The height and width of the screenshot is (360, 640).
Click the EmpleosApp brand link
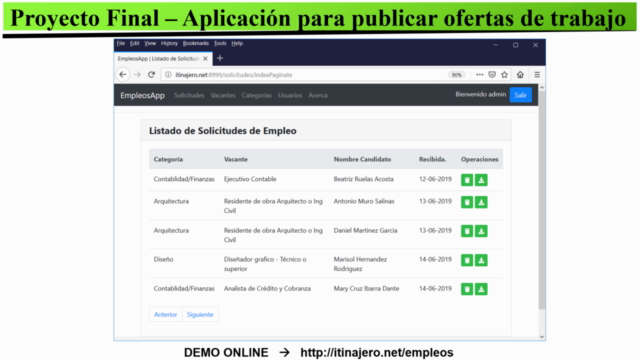tap(142, 96)
